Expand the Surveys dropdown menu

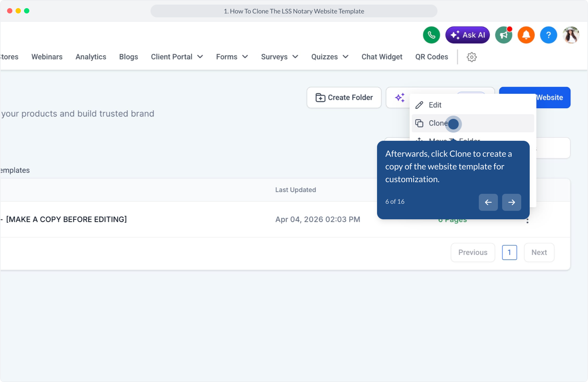(x=280, y=57)
